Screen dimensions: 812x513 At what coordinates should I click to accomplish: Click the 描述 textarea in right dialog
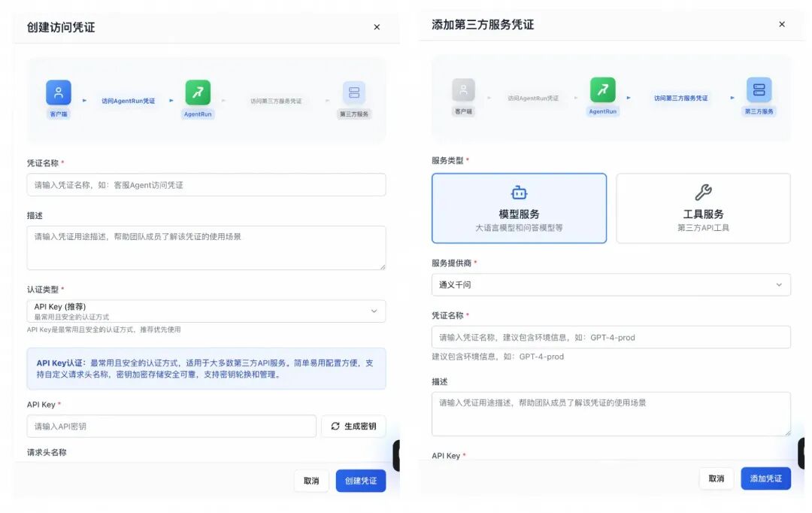611,413
